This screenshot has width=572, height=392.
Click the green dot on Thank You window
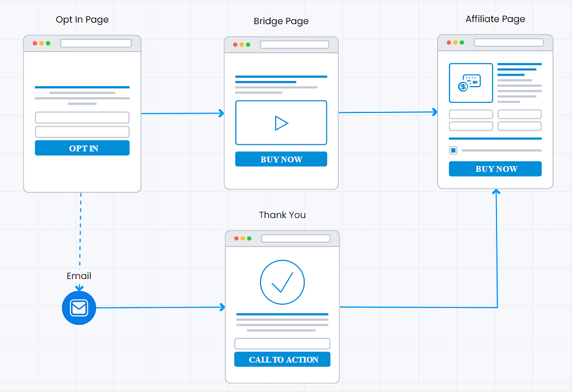249,238
